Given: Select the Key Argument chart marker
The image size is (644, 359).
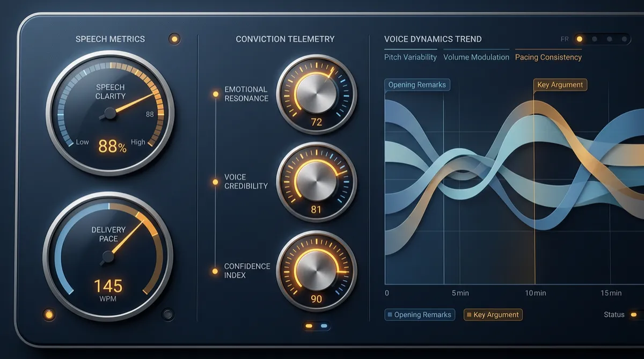Looking at the screenshot, I should [560, 85].
